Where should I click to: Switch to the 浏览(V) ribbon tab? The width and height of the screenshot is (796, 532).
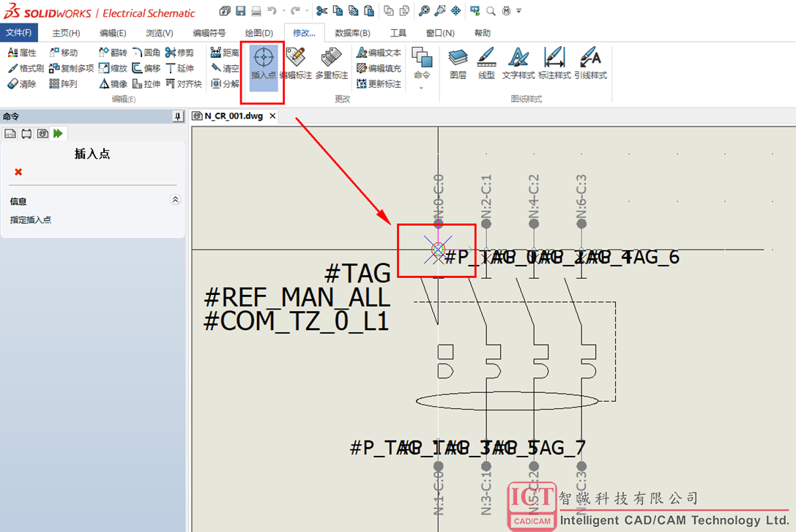[x=160, y=33]
